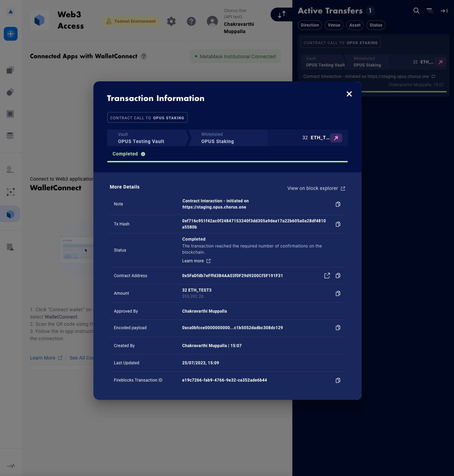Screen dimensions: 454x476
Task: Click the Web3 Access cube icon
Action: coord(40,20)
